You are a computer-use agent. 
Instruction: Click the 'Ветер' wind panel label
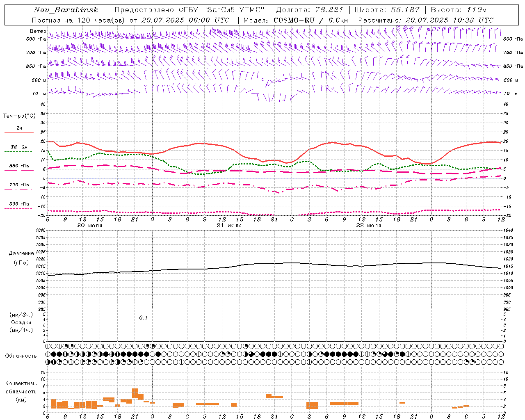pyautogui.click(x=38, y=31)
